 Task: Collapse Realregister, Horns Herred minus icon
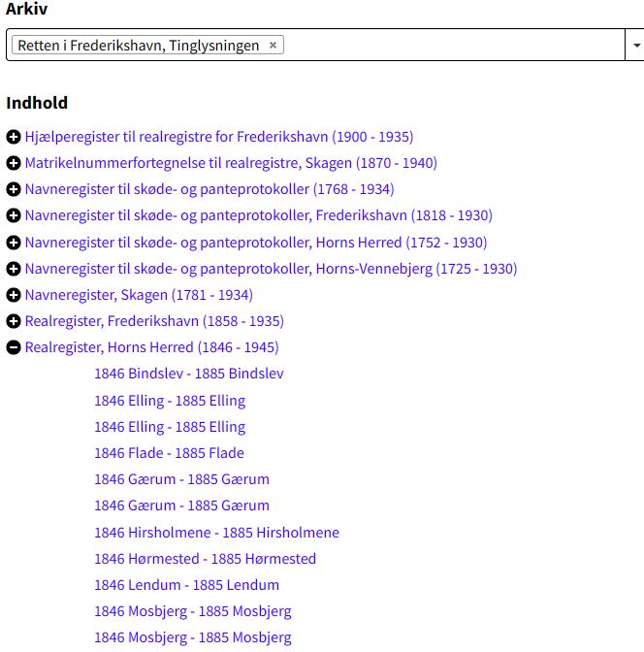tap(14, 347)
